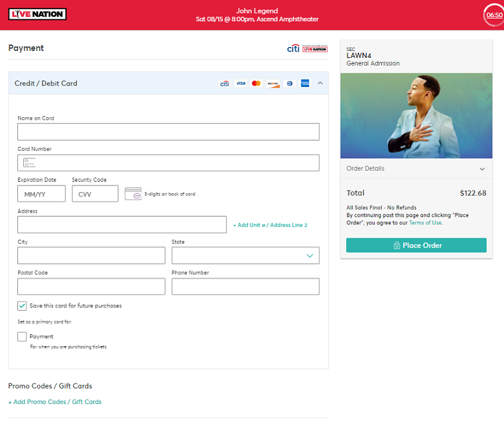The image size is (504, 424).
Task: Focus the Card Number field
Action: (x=169, y=162)
